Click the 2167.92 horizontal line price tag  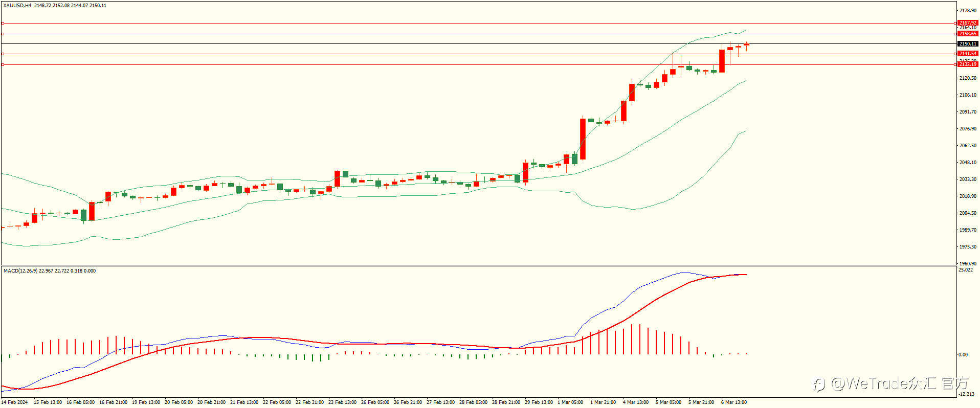[968, 23]
